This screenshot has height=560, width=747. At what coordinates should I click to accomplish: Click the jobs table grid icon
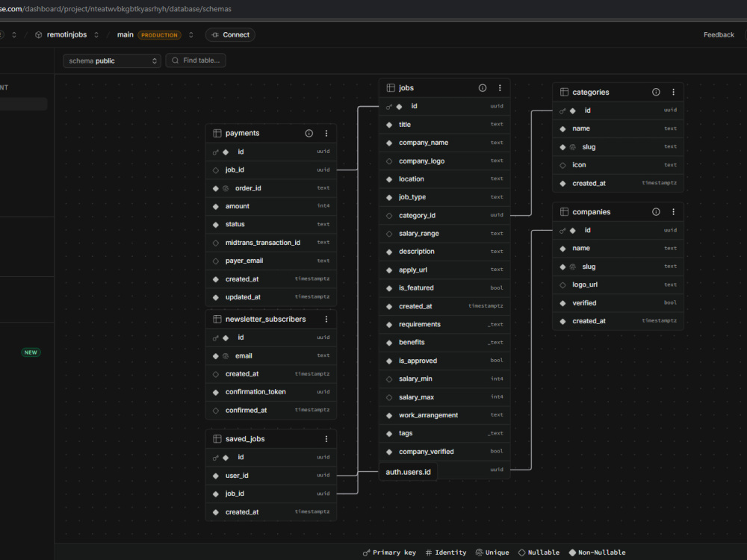(x=391, y=87)
